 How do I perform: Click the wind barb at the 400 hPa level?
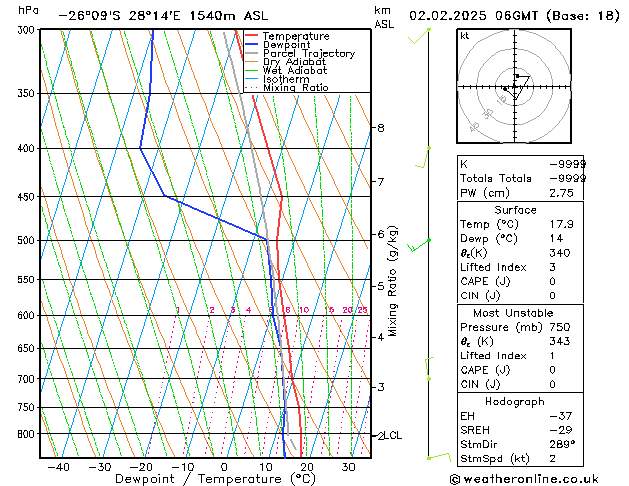coord(422,157)
